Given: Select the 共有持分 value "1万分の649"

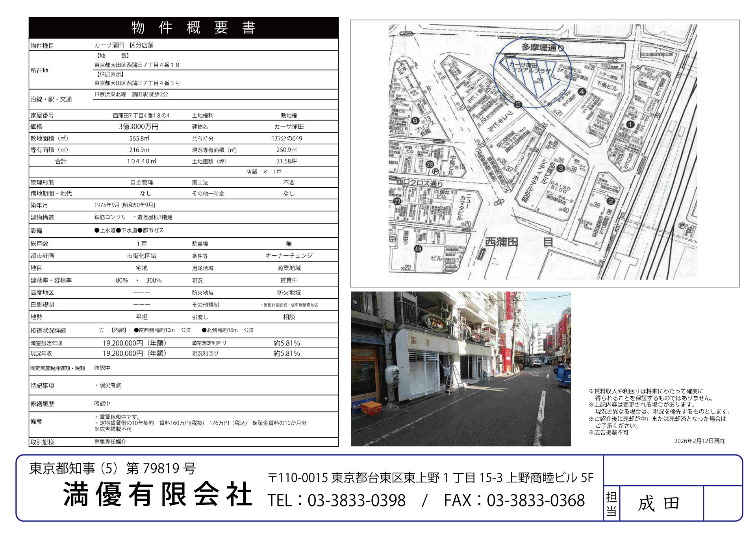Looking at the screenshot, I should 287,139.
